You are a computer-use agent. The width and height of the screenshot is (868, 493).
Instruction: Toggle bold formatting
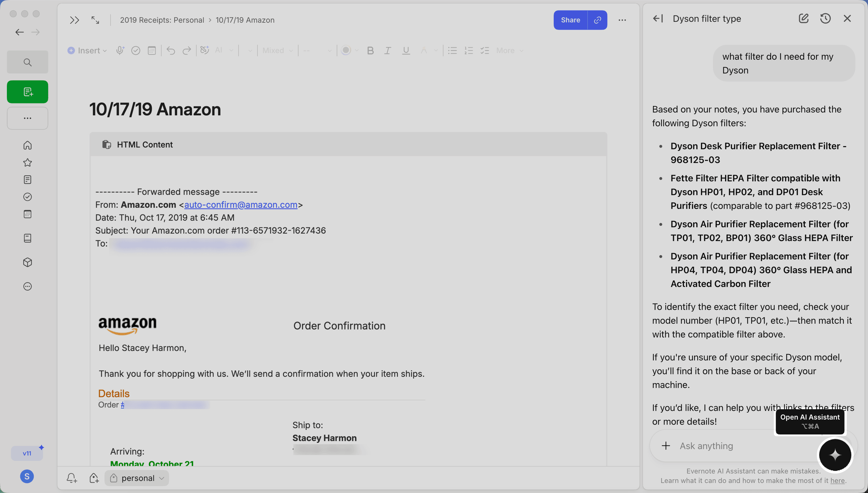point(370,51)
